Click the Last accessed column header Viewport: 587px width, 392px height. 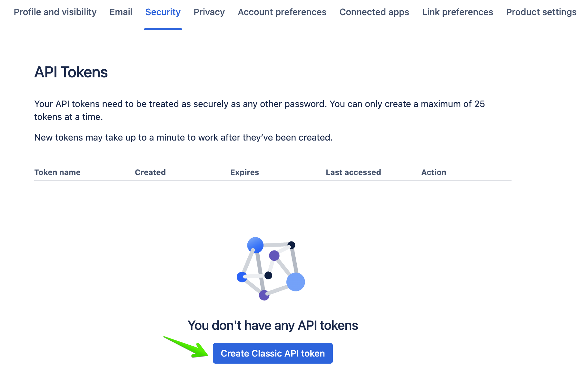click(353, 172)
